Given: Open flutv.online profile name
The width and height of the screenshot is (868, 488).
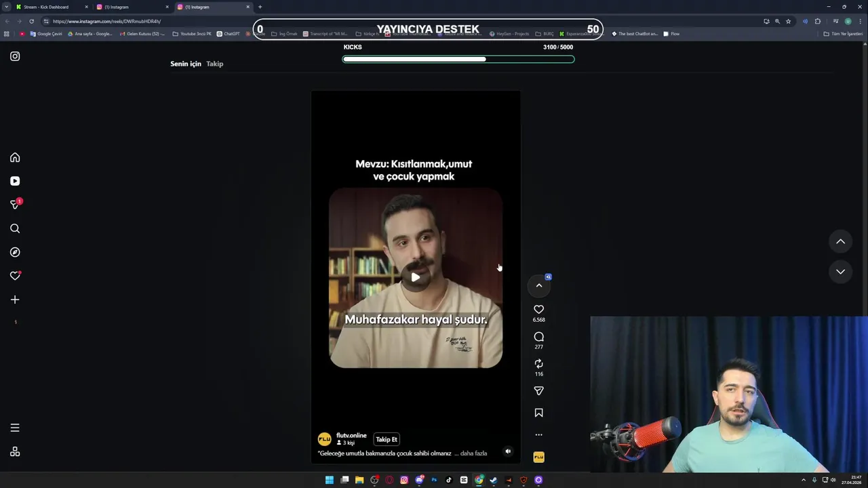Looking at the screenshot, I should point(351,435).
